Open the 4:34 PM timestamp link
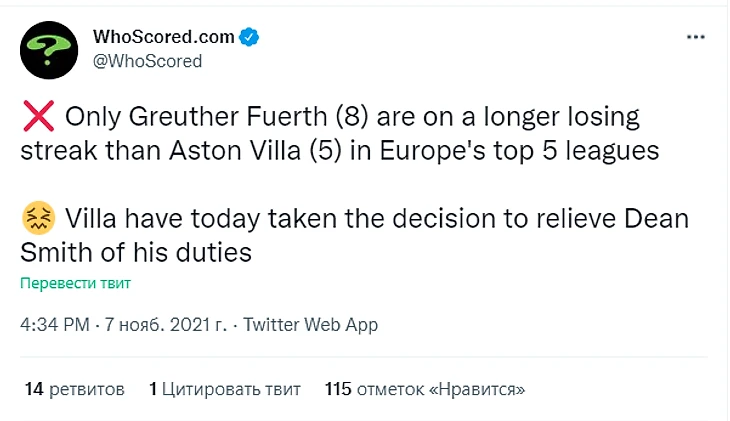The width and height of the screenshot is (730, 421). pyautogui.click(x=54, y=325)
